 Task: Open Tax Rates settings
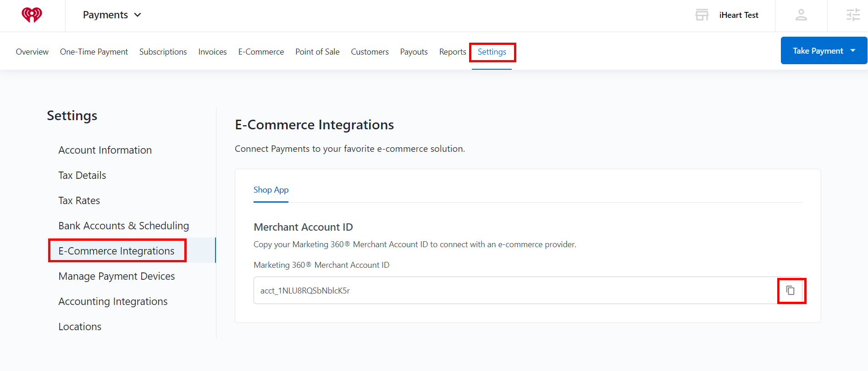pyautogui.click(x=79, y=200)
